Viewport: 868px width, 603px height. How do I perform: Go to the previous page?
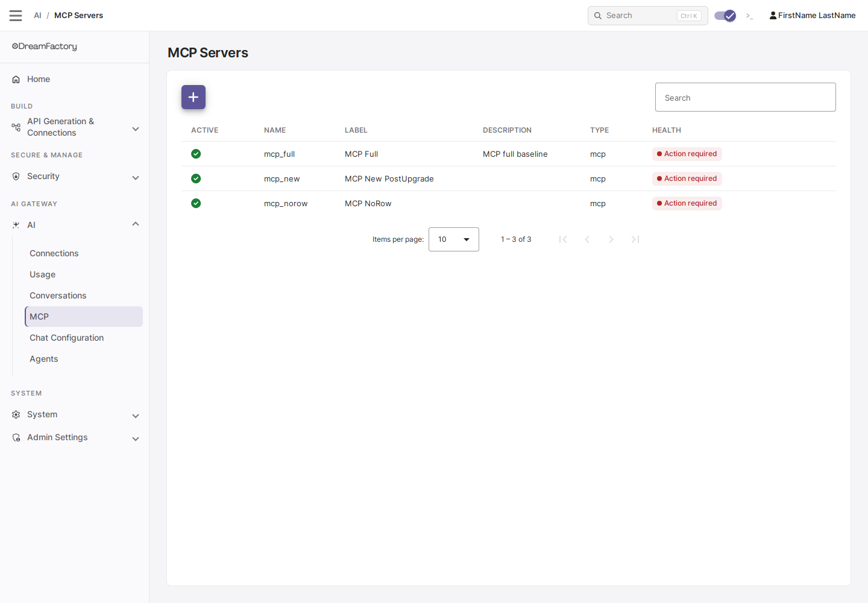click(587, 239)
